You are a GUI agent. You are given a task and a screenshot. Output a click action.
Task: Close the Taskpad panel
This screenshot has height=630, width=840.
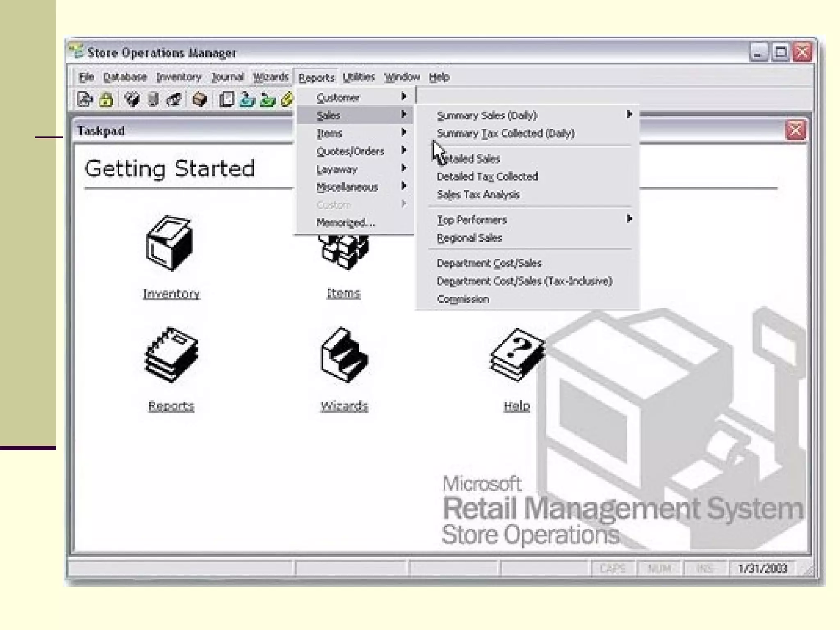click(795, 130)
